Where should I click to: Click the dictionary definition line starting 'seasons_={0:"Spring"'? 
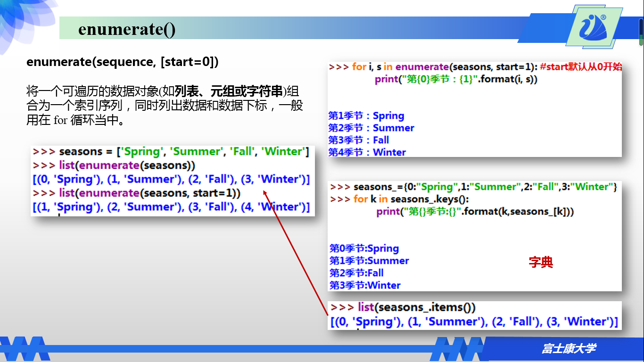485,187
